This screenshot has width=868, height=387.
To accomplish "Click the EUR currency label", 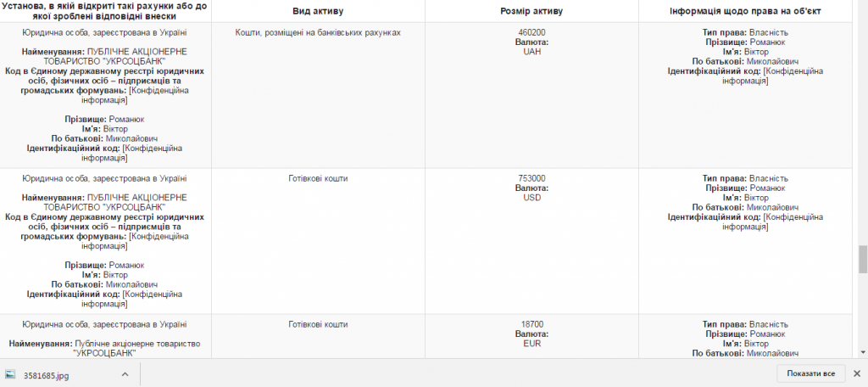I will (531, 343).
